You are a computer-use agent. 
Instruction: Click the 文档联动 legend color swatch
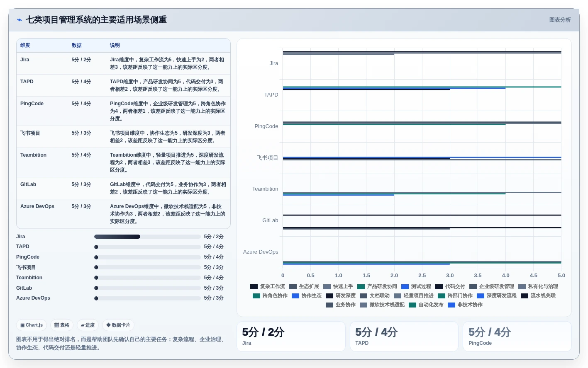[364, 296]
